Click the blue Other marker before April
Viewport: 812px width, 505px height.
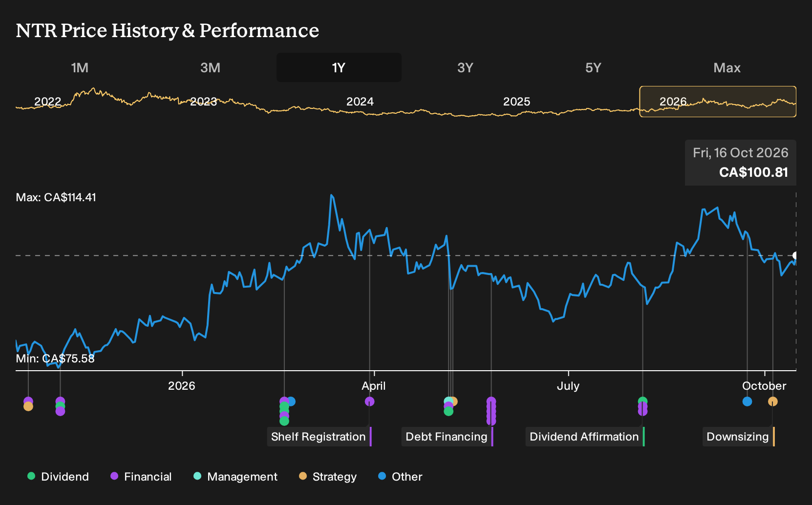coord(291,401)
